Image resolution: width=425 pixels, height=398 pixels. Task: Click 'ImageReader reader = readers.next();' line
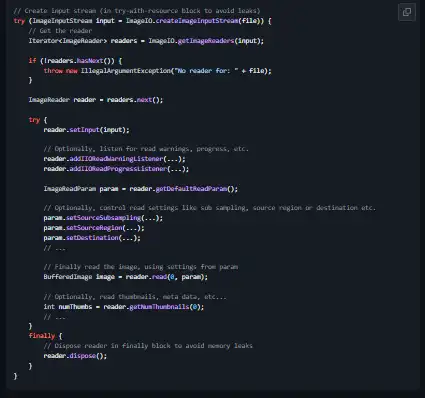click(x=96, y=100)
